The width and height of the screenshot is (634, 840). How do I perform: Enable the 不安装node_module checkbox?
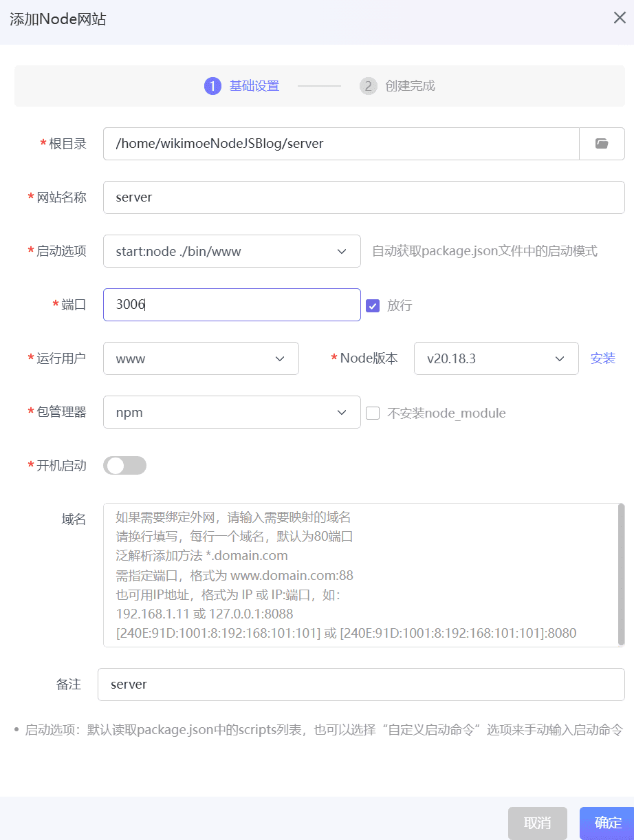(373, 413)
